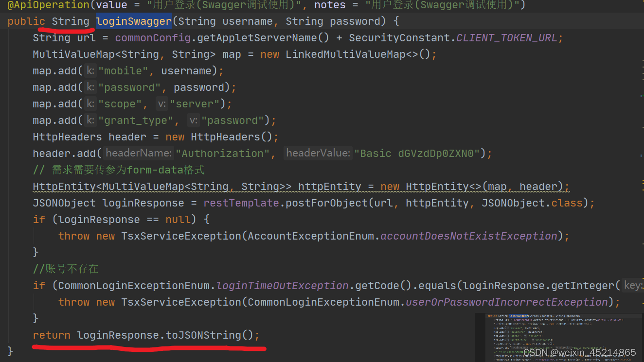644x362 pixels.
Task: Click the loginTimeOutException enum constant
Action: [x=282, y=285]
